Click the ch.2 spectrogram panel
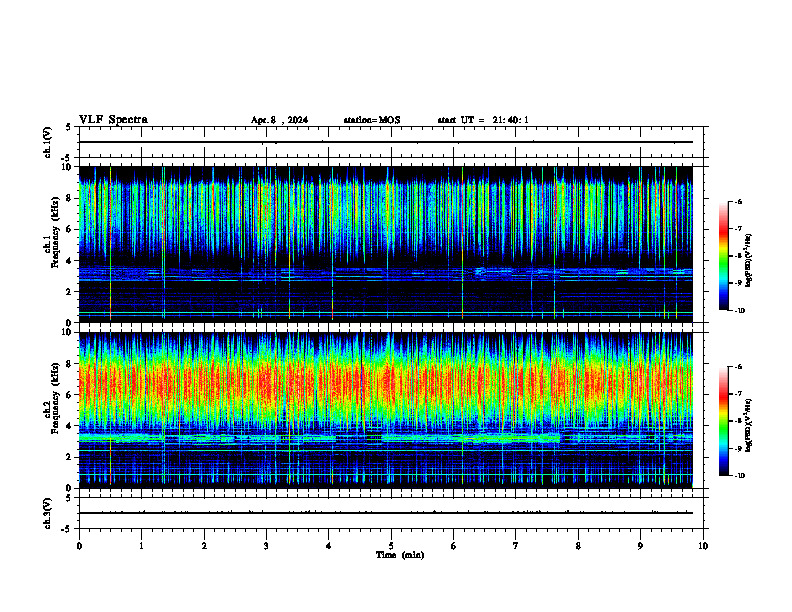Screen dimensions: 792x612 [386, 410]
